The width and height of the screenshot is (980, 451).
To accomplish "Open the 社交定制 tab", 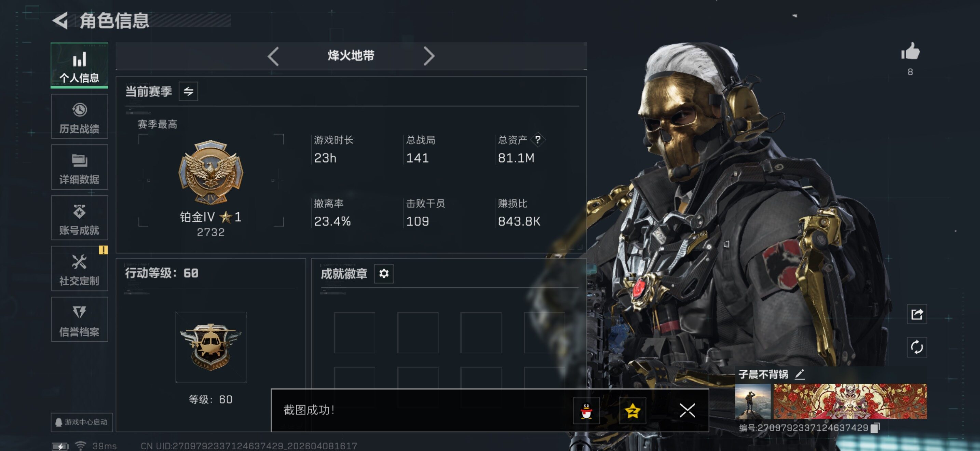I will click(80, 269).
